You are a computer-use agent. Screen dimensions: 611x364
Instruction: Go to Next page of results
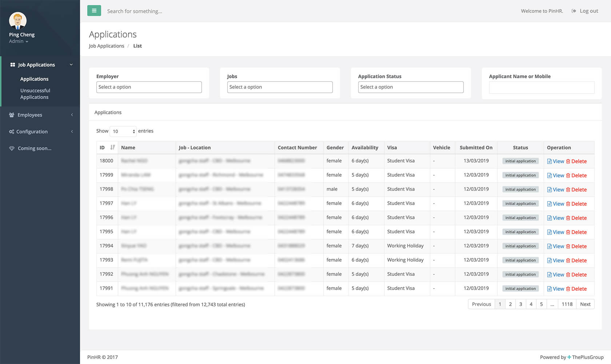coord(585,304)
